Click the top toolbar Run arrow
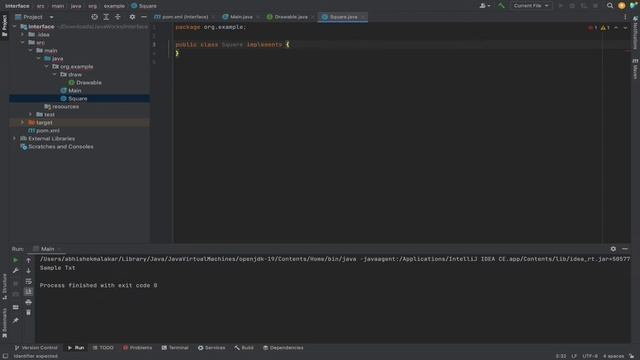This screenshot has height=360, width=640. (x=560, y=6)
